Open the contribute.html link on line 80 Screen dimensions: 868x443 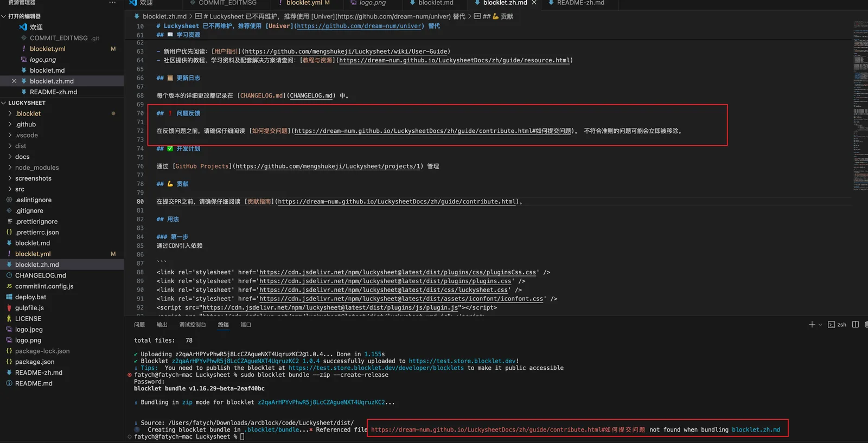click(x=397, y=202)
